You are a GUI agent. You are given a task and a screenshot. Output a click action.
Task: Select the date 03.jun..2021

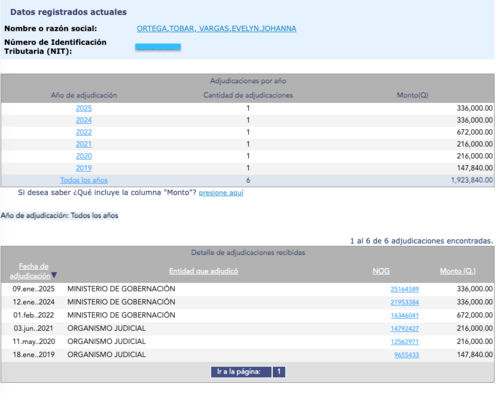click(x=34, y=328)
